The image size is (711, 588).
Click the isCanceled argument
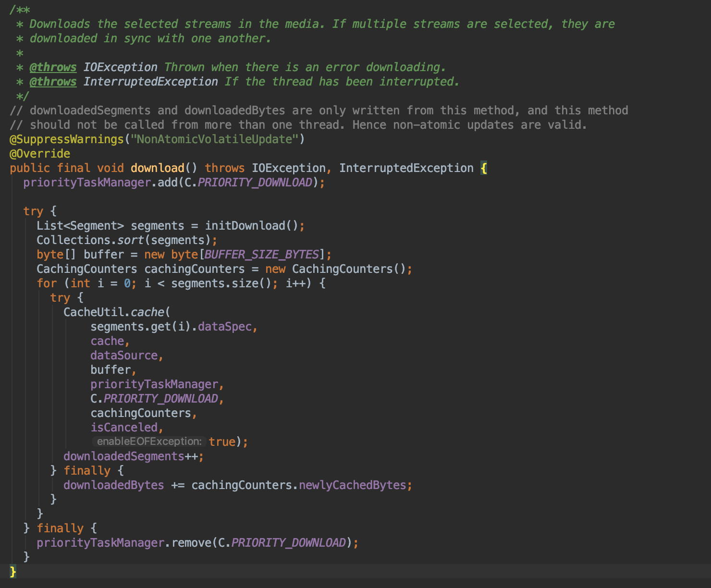point(124,427)
